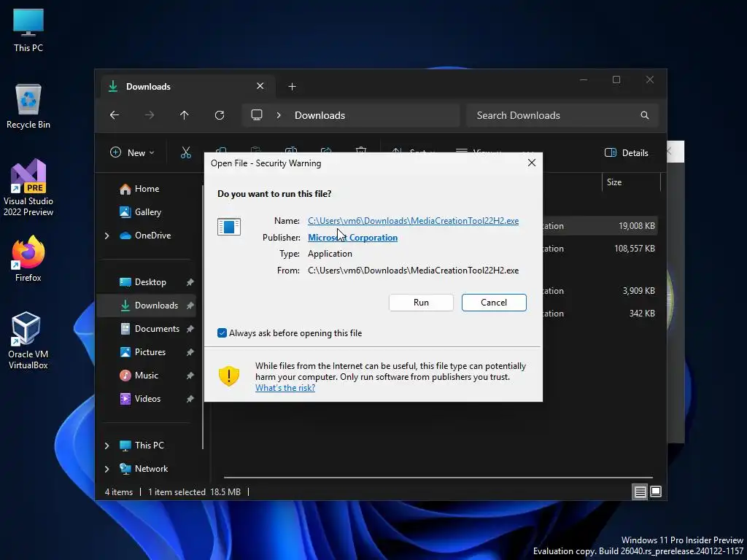Add a new File Explorer tab

[292, 86]
